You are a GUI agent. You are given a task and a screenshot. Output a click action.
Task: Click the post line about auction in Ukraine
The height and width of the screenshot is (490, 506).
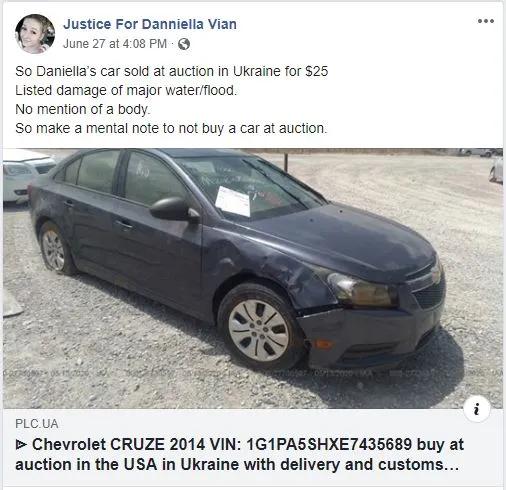(172, 71)
